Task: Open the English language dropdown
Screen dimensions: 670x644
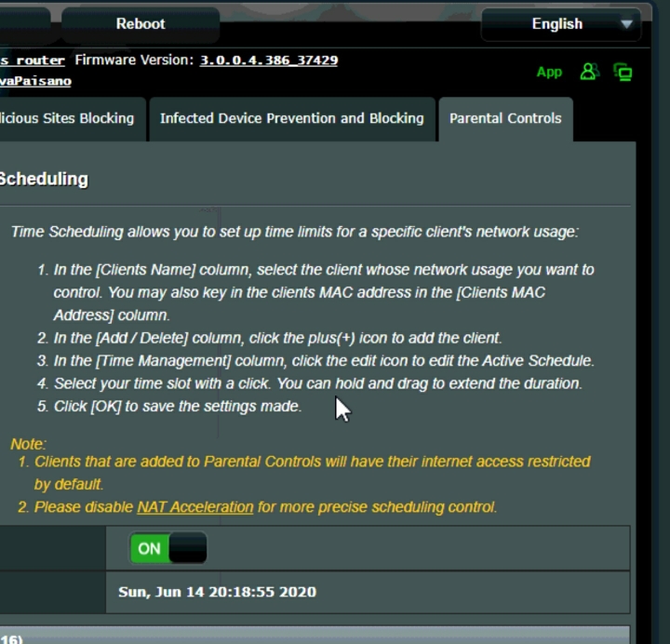Action: click(560, 24)
